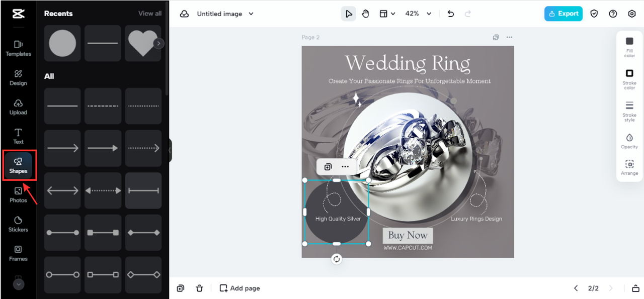The image size is (644, 299).
Task: Add the line with hollow diamond ends
Action: (x=143, y=275)
